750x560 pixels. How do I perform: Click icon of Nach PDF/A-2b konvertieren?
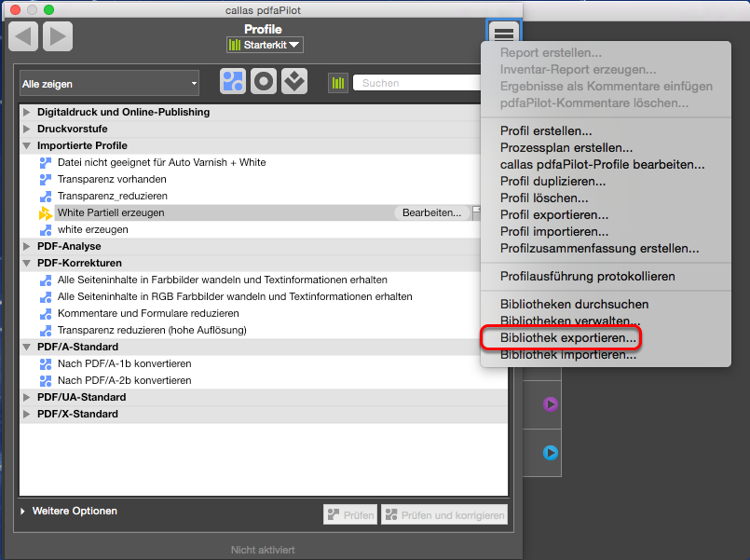click(x=46, y=381)
